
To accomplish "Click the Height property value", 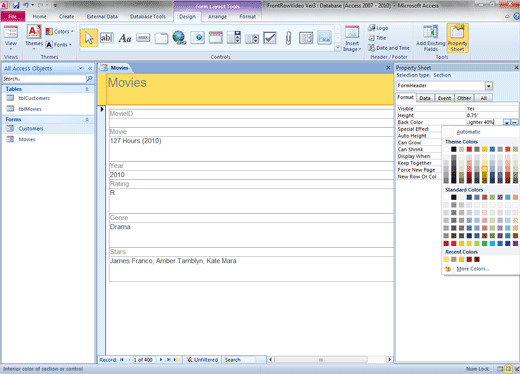I will [491, 115].
